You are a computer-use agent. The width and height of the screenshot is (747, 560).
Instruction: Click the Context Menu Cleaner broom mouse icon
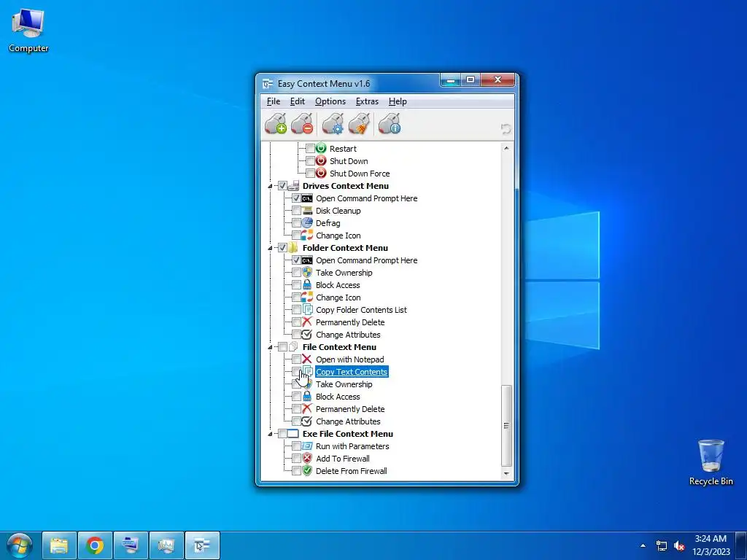[359, 124]
